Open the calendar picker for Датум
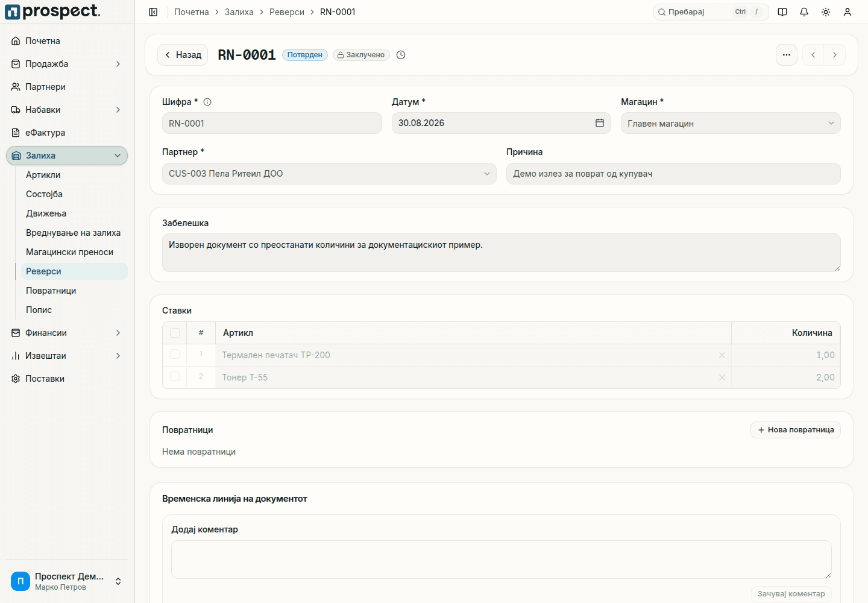This screenshot has width=868, height=603. coord(600,123)
